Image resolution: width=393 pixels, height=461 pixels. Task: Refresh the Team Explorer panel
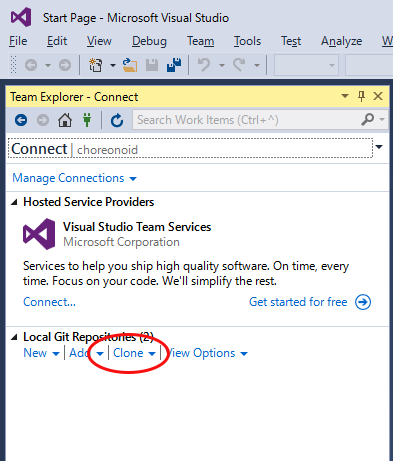(x=117, y=120)
